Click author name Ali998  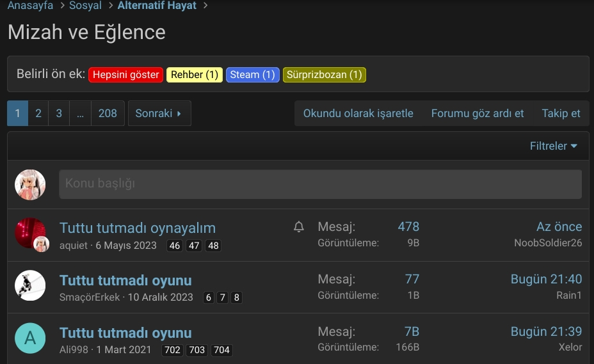point(74,350)
